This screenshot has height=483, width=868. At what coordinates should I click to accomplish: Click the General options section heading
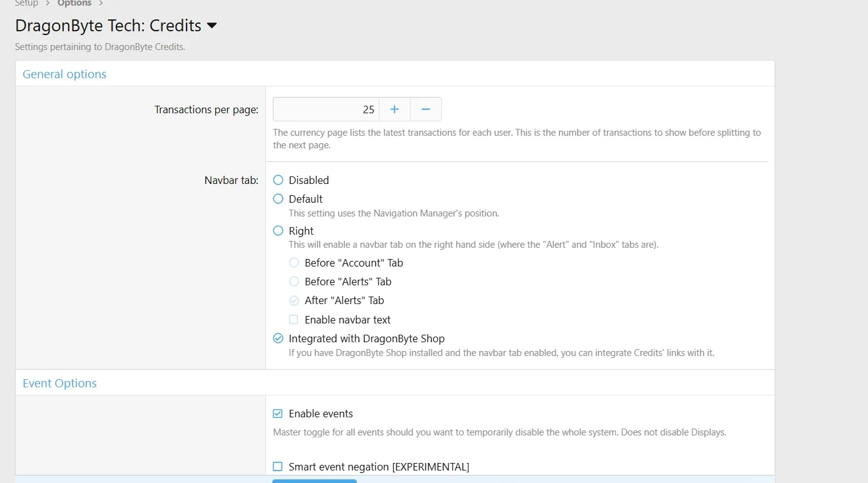click(x=64, y=74)
